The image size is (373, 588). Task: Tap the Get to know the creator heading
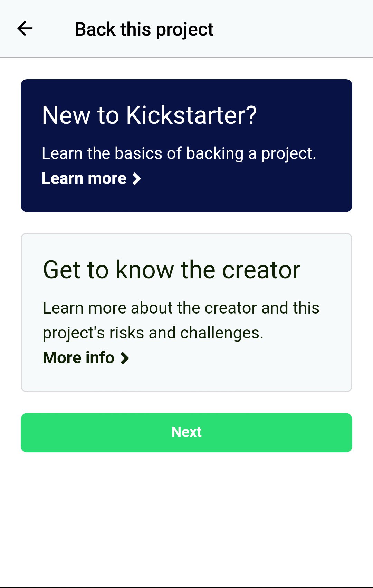click(x=172, y=270)
